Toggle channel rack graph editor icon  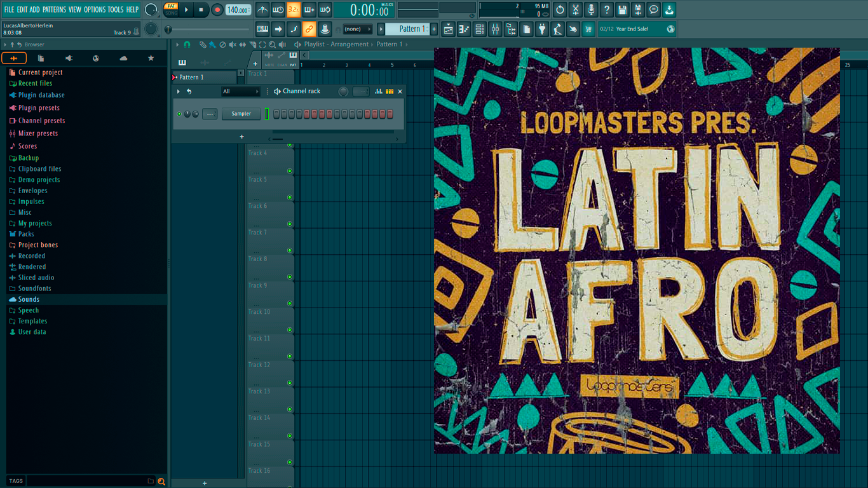click(379, 91)
